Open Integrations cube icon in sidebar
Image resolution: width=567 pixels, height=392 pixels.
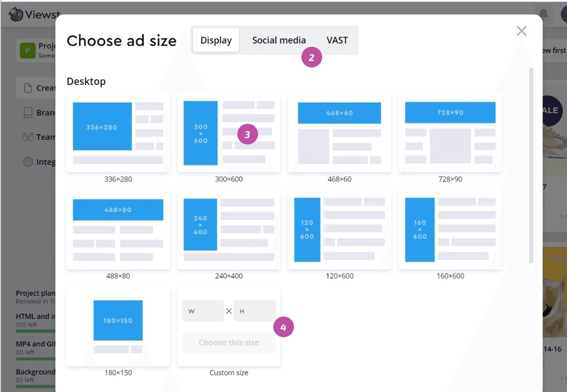(x=28, y=162)
